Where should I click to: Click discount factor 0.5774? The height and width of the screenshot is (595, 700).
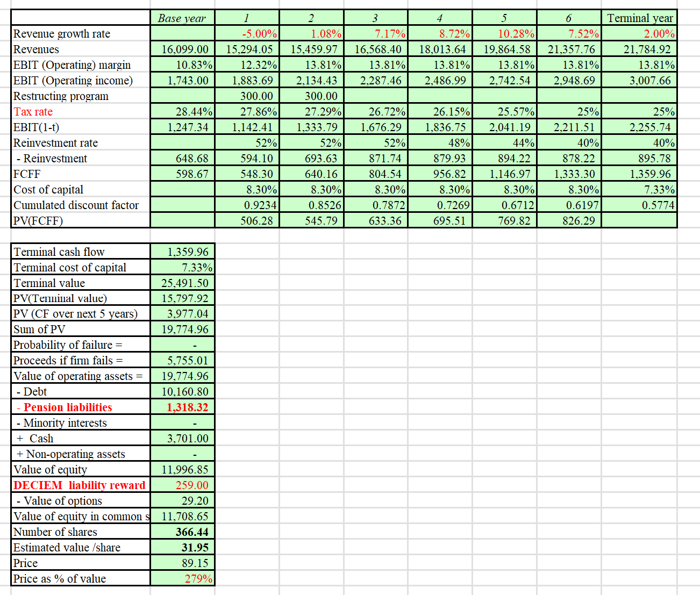639,205
